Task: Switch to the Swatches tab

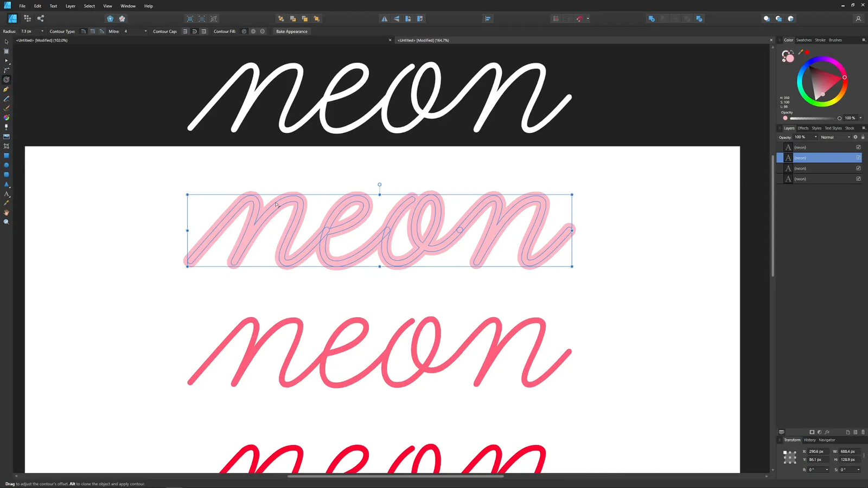Action: tap(804, 40)
